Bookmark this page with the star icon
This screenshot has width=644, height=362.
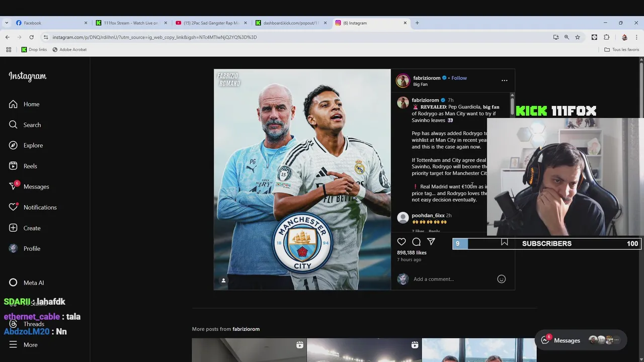point(578,37)
